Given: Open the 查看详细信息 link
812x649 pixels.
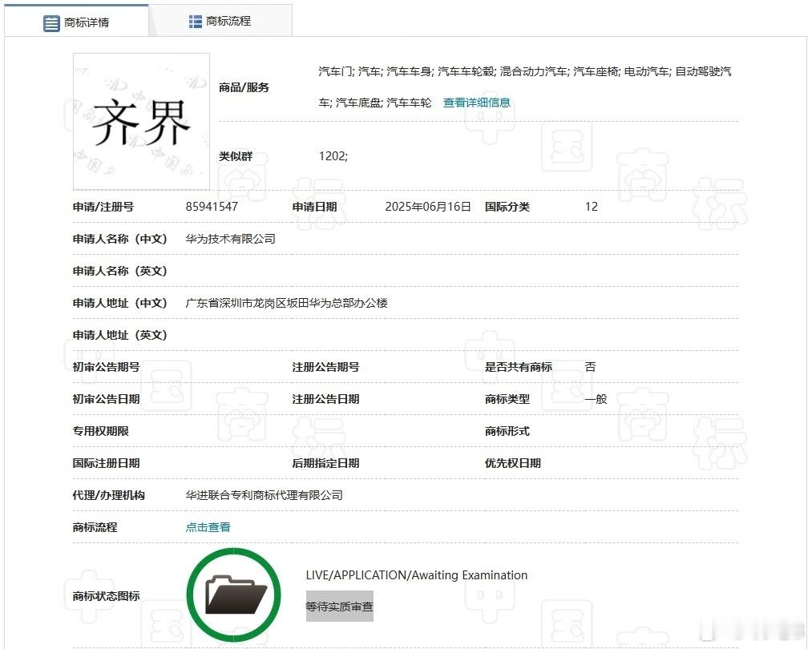Looking at the screenshot, I should 476,103.
